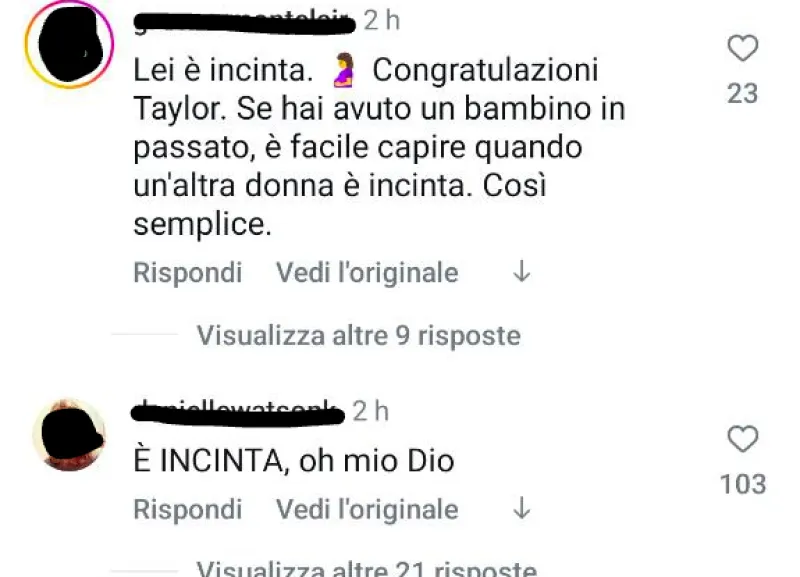Open the second commenter's profile picture
The height and width of the screenshot is (577, 800).
coord(69,434)
